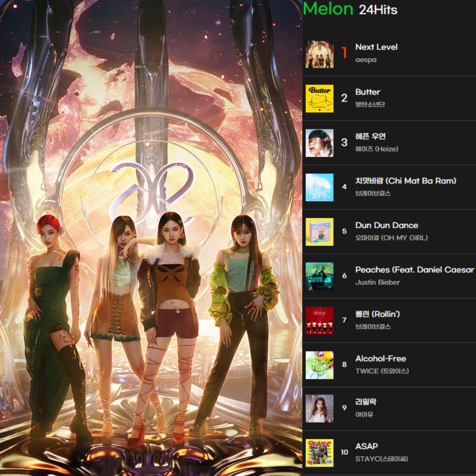Open the artist 방탄소년단
This screenshot has height=476, width=476.
370,104
